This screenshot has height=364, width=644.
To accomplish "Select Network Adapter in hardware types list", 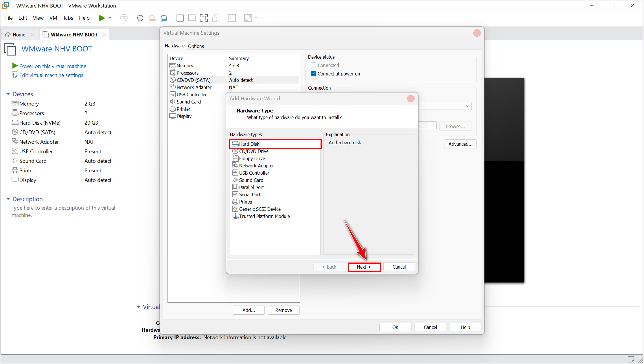I will coord(256,166).
